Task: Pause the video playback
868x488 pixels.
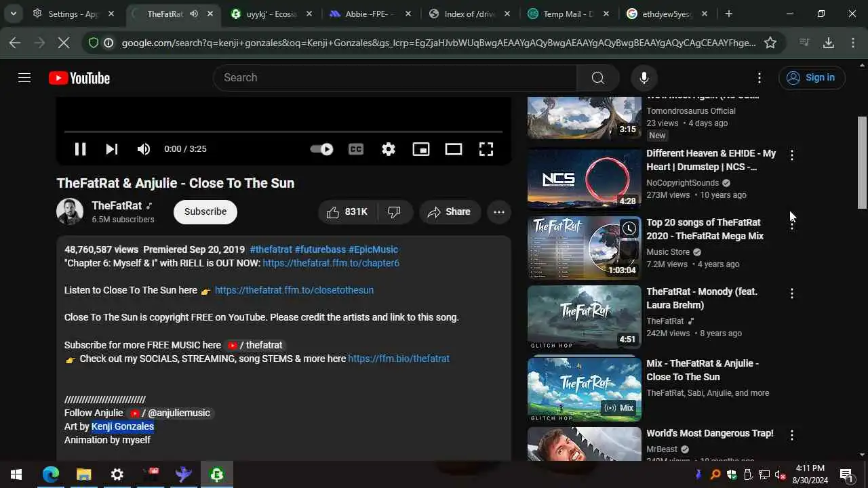Action: (80, 149)
